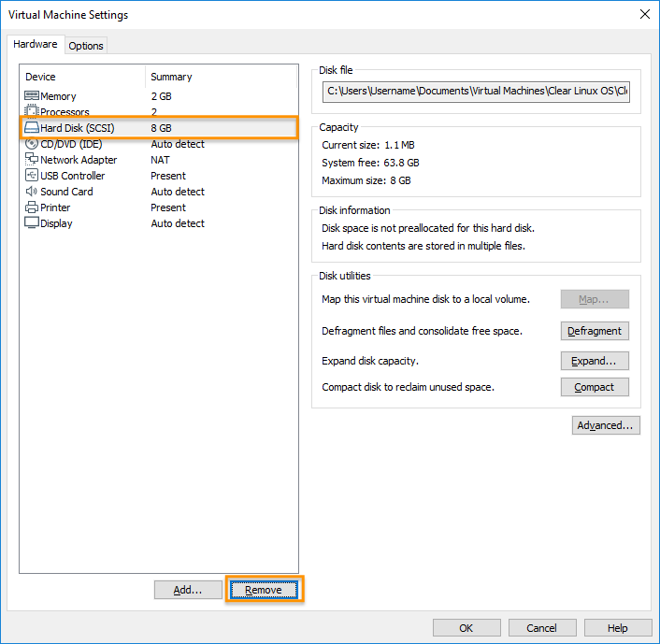660x644 pixels.
Task: Select the CD/DVD (IDE) row label
Action: [x=71, y=144]
